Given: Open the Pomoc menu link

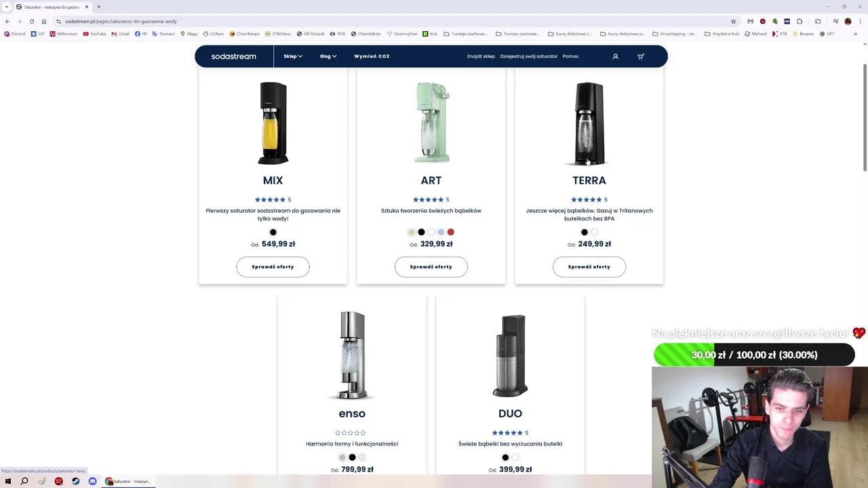Looking at the screenshot, I should coord(570,56).
